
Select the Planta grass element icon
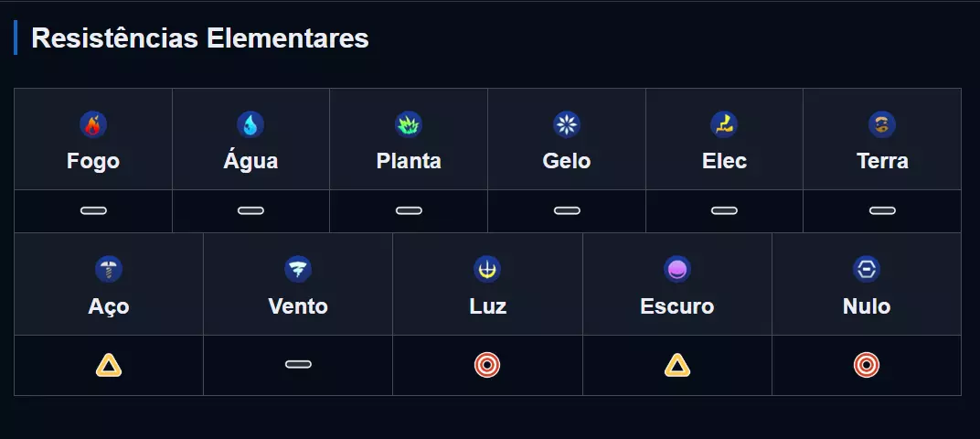(409, 124)
